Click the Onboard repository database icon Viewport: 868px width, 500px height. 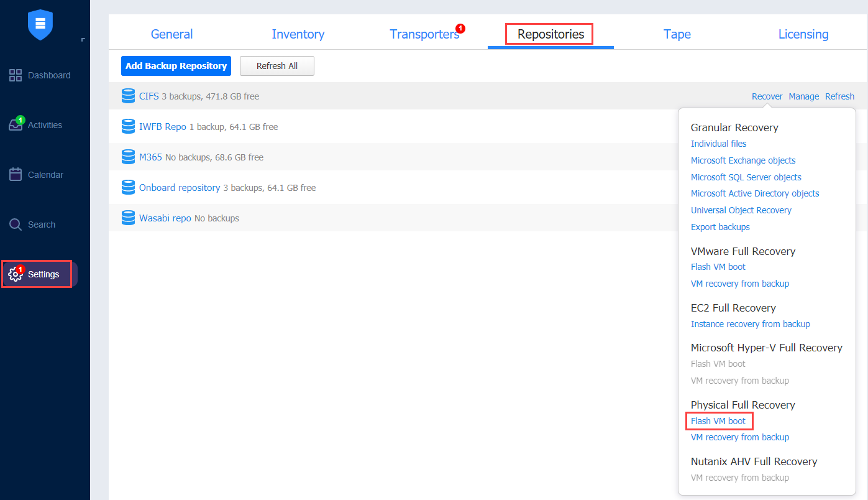(x=128, y=188)
